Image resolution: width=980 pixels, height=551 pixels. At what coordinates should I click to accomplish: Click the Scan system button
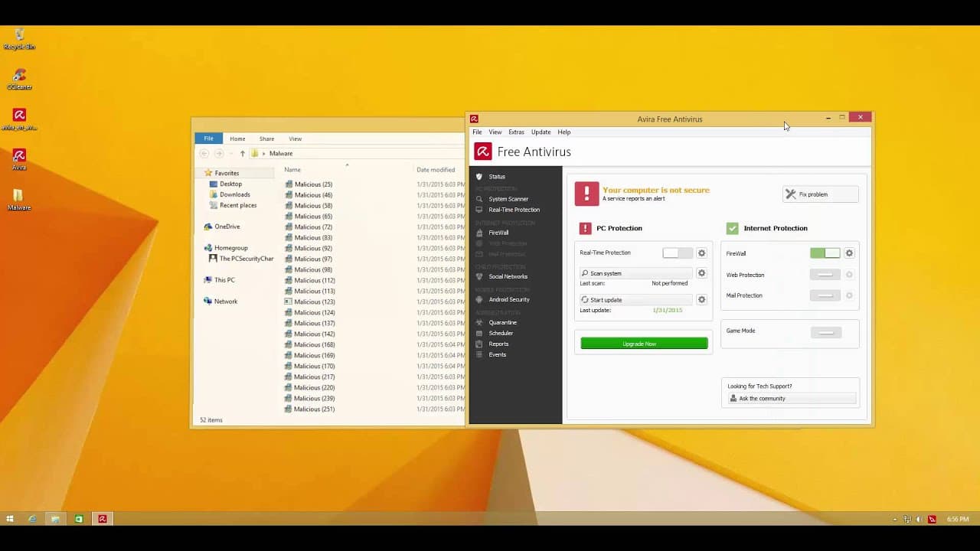[x=635, y=273]
